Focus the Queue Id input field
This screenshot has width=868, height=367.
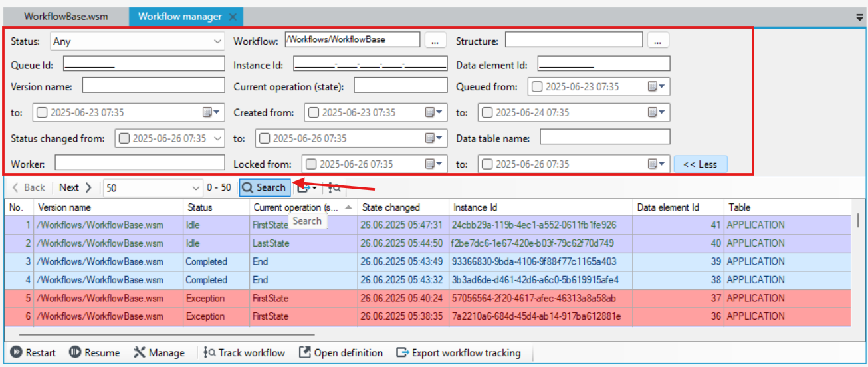144,64
